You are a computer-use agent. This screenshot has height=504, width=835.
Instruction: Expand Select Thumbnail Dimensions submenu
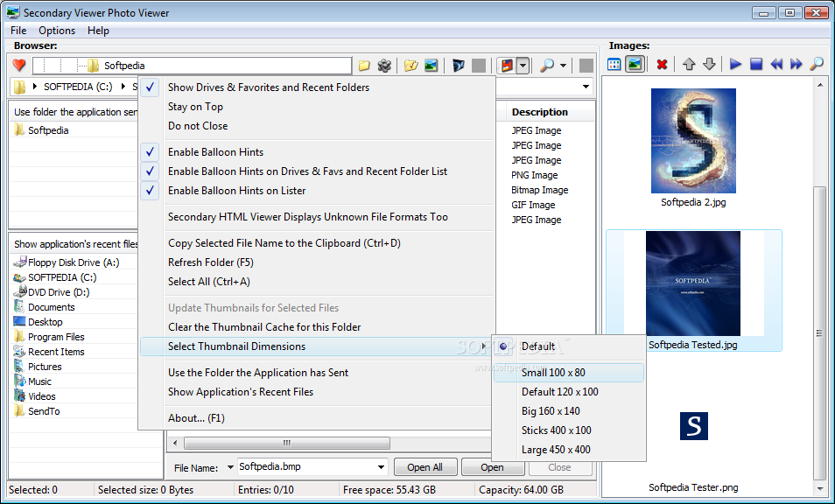pyautogui.click(x=316, y=346)
